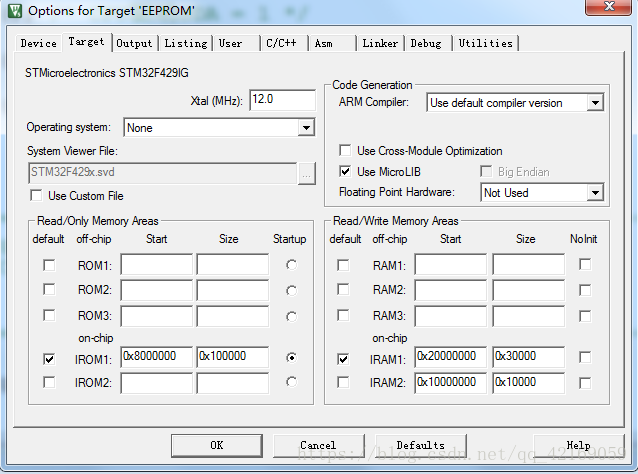Enable Use Cross-Module Optimization
Image resolution: width=638 pixels, height=474 pixels.
click(345, 150)
